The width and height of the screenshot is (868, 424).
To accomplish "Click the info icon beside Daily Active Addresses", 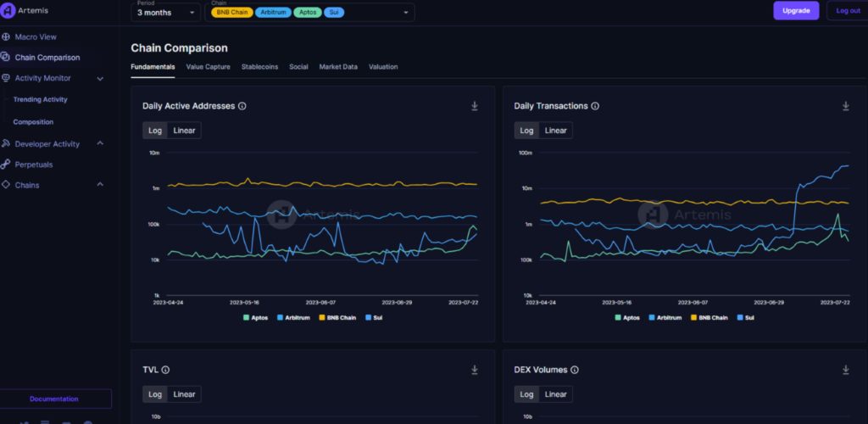I will pos(242,106).
